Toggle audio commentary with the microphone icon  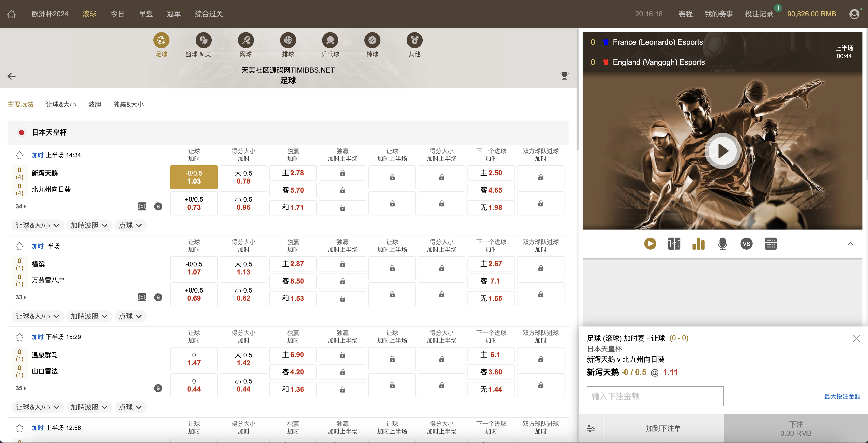[722, 243]
